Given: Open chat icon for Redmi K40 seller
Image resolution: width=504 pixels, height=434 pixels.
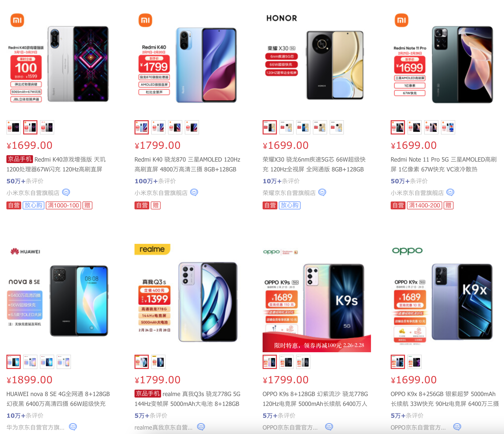Looking at the screenshot, I should 194,192.
